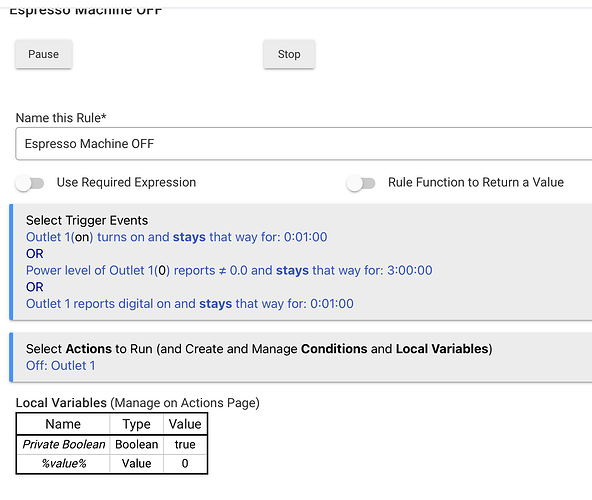The height and width of the screenshot is (500, 592).
Task: Open the Off: Outlet 1 action
Action: click(x=60, y=366)
